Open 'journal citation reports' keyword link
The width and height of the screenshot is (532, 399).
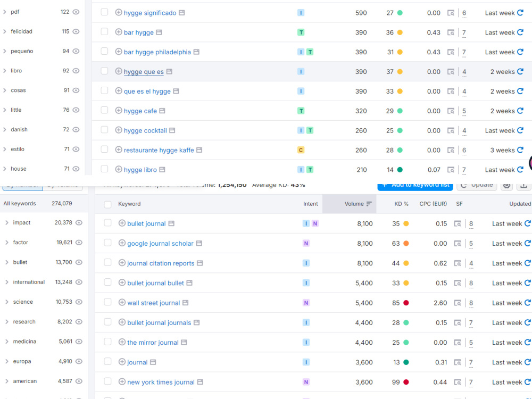[161, 263]
